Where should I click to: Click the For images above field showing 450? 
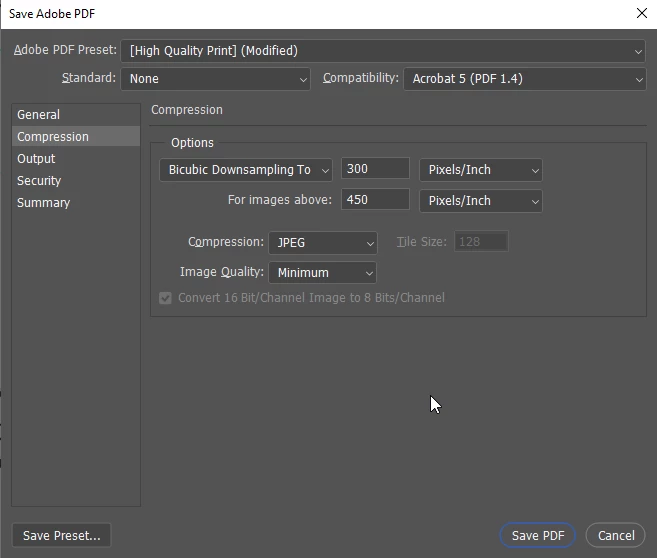tap(375, 199)
